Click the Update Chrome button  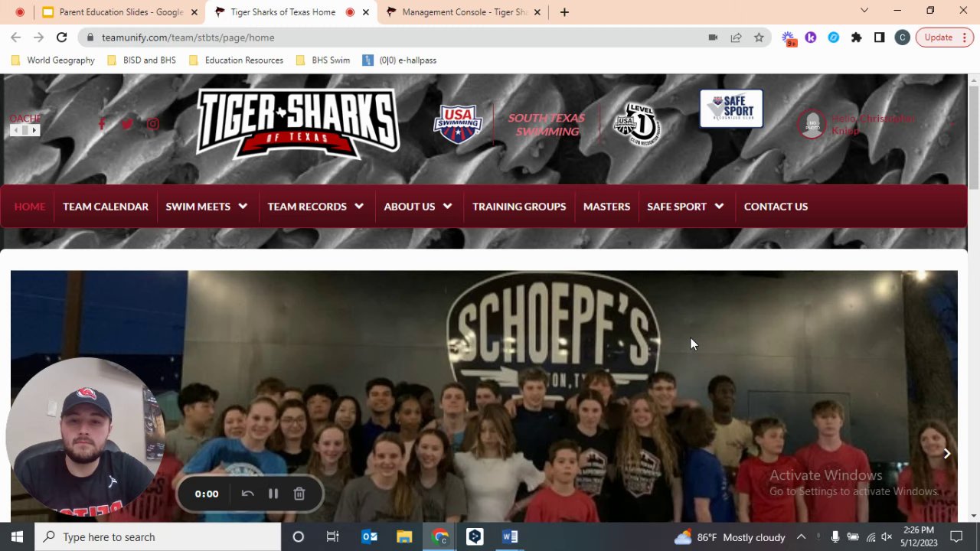pos(944,37)
